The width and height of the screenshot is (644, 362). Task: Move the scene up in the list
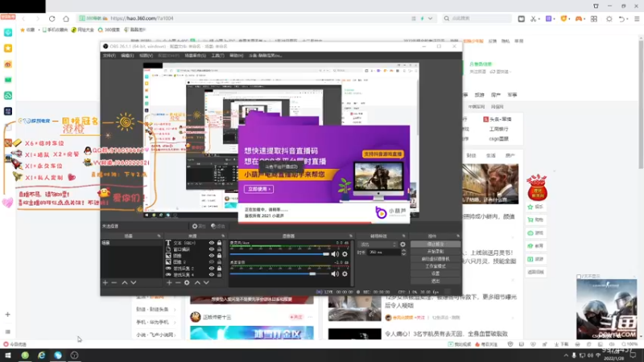(125, 283)
